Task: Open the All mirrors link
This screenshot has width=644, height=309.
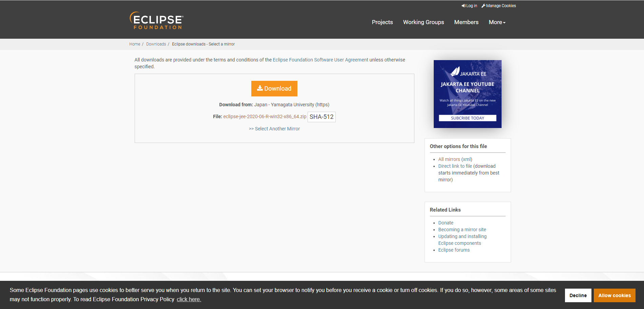Action: pos(449,159)
